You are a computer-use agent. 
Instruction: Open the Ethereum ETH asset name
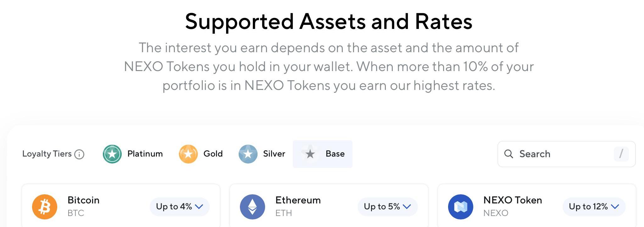click(298, 200)
